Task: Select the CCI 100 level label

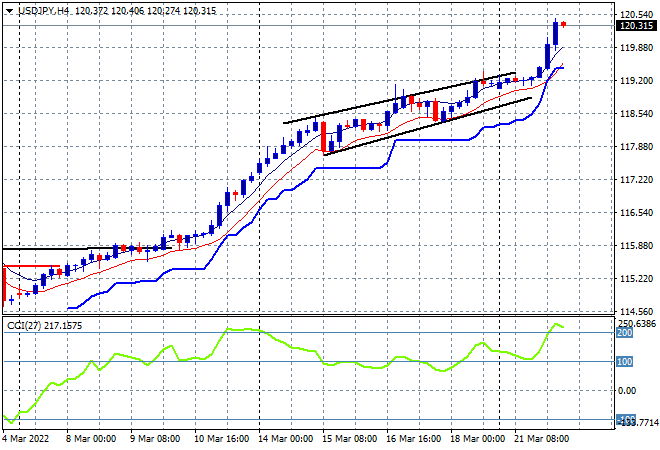Action: (625, 362)
